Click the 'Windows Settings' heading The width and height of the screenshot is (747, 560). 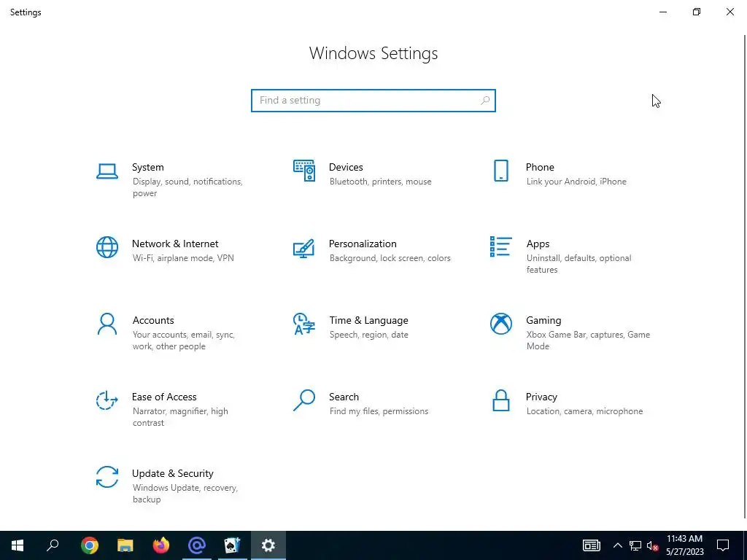click(x=373, y=52)
